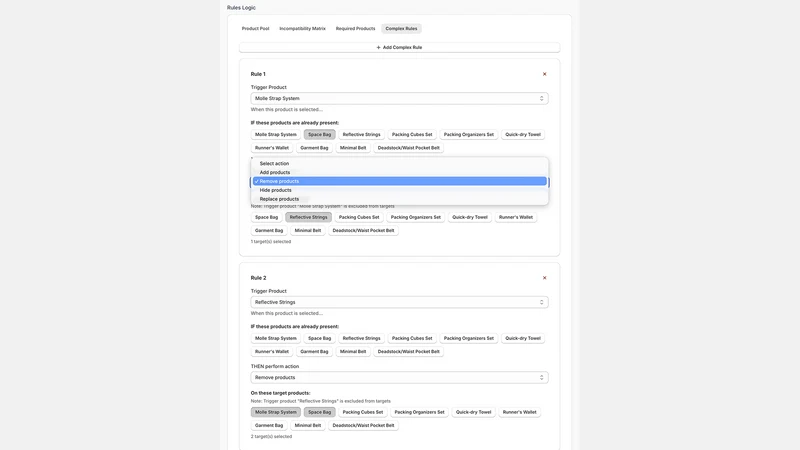
Task: Toggle Runner's Wallet condition in Rule 1
Action: pos(271,148)
